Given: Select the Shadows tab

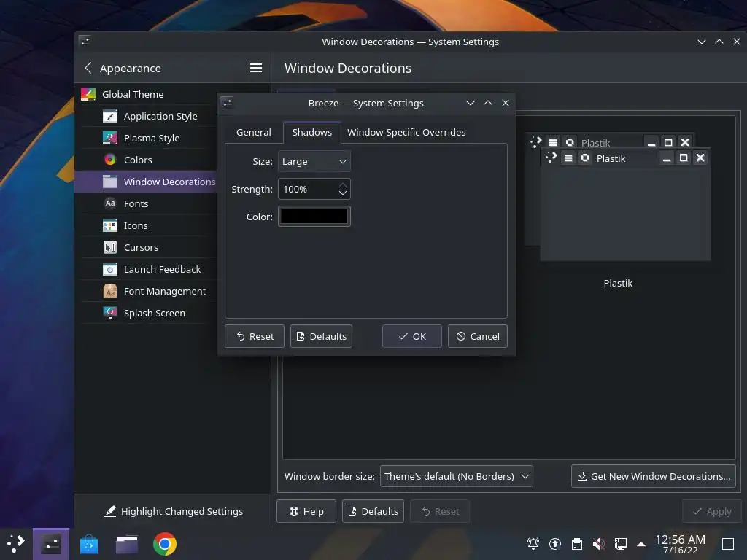Looking at the screenshot, I should (x=312, y=133).
